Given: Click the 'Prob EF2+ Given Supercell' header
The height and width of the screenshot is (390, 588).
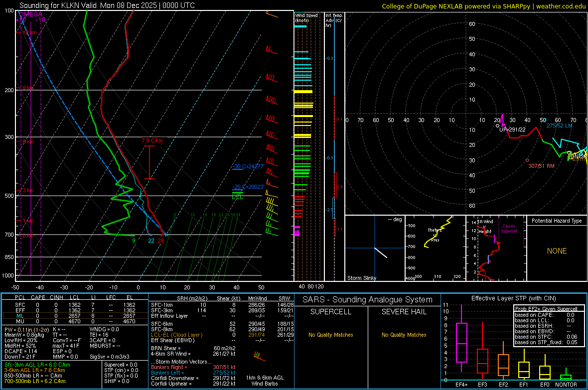Looking at the screenshot, I should click(546, 309).
